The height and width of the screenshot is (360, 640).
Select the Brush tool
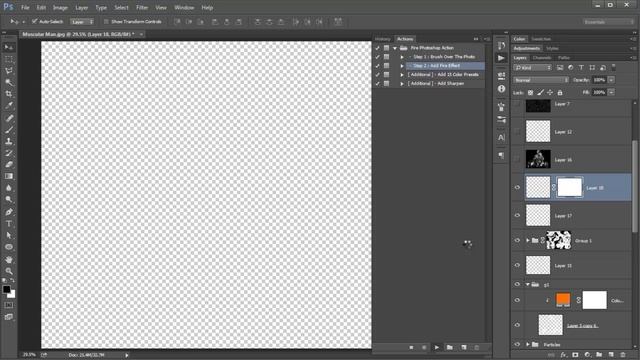[x=9, y=130]
